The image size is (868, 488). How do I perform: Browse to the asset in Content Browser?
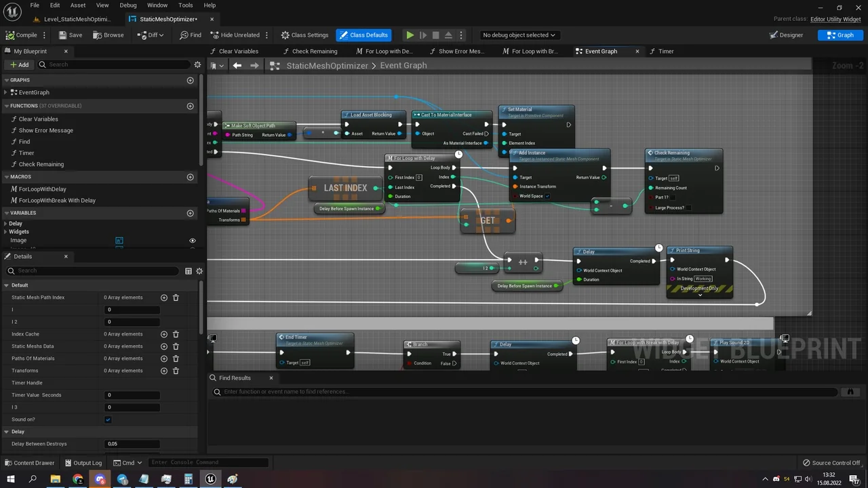pos(108,35)
